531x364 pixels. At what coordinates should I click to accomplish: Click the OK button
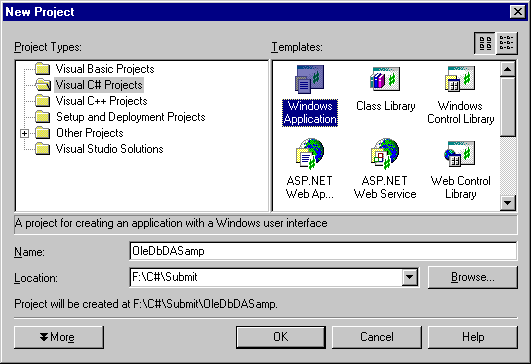[x=281, y=337]
